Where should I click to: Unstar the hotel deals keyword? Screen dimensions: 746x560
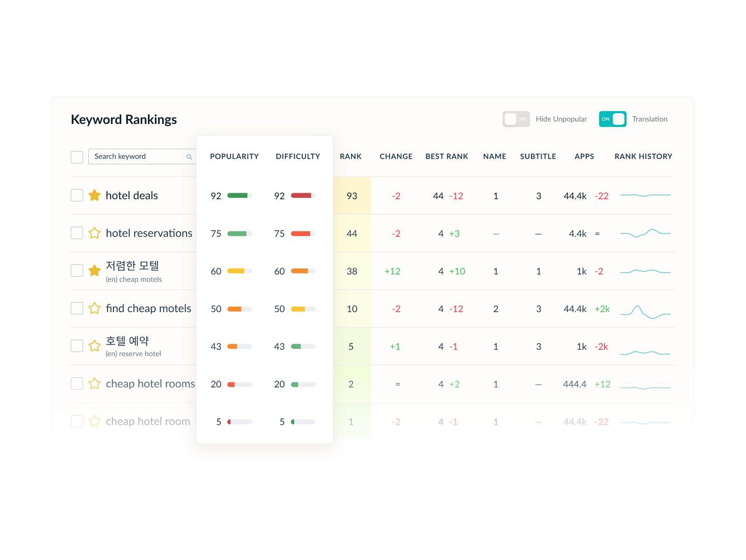click(95, 196)
